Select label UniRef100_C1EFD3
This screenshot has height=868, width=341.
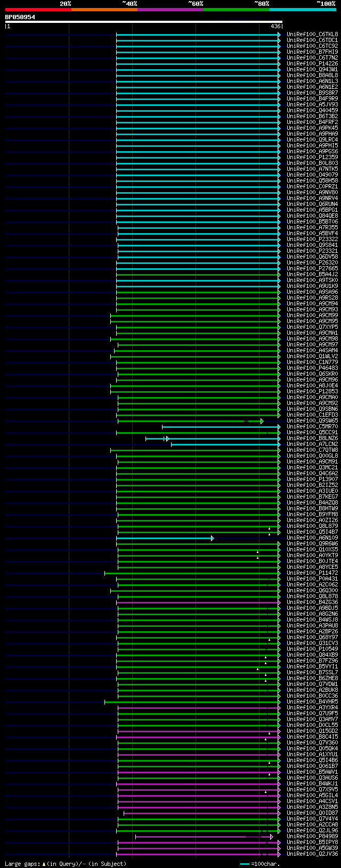pyautogui.click(x=312, y=415)
